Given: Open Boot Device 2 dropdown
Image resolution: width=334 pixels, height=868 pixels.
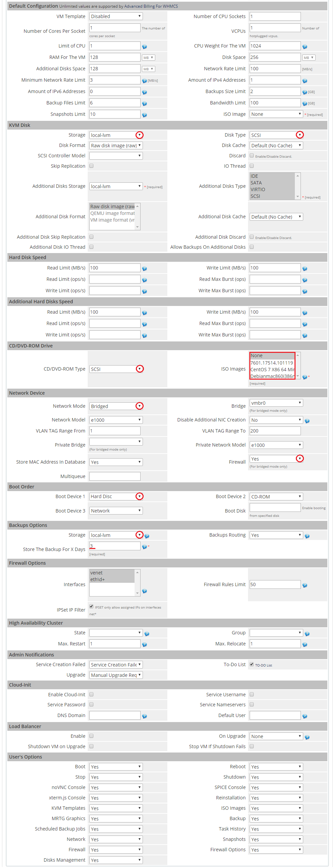Looking at the screenshot, I should (276, 497).
